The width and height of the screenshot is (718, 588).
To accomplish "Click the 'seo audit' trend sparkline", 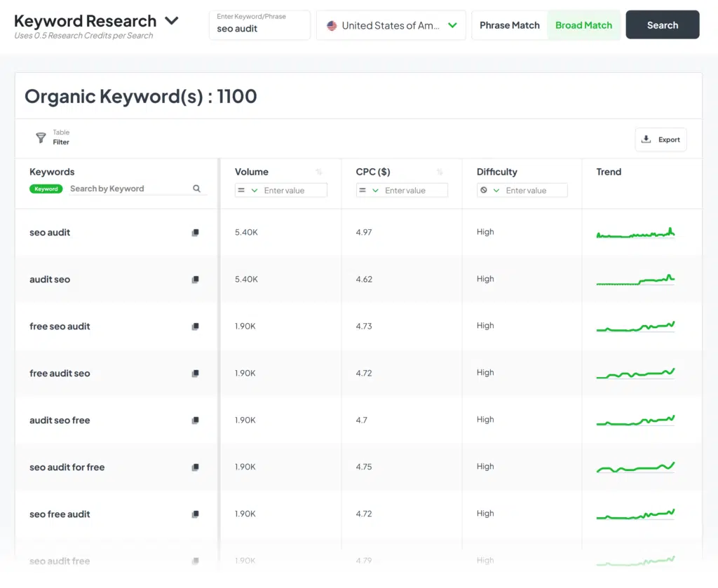I will click(635, 233).
